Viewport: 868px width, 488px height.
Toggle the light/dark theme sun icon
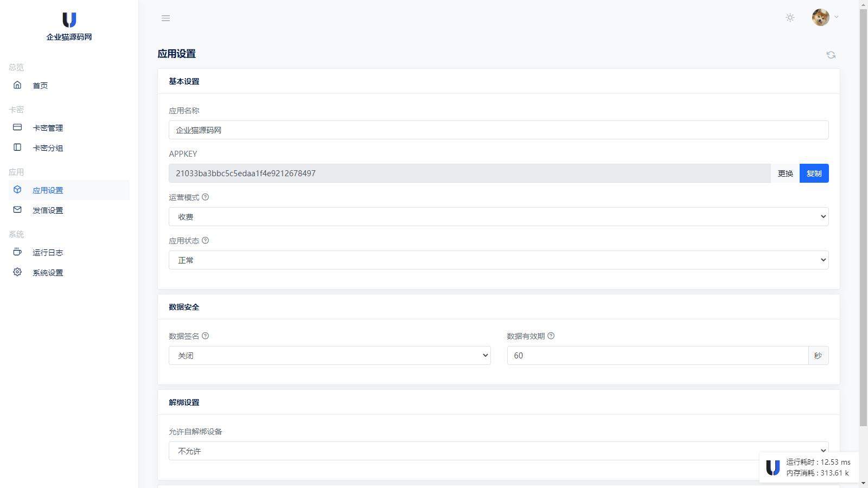[x=790, y=18]
